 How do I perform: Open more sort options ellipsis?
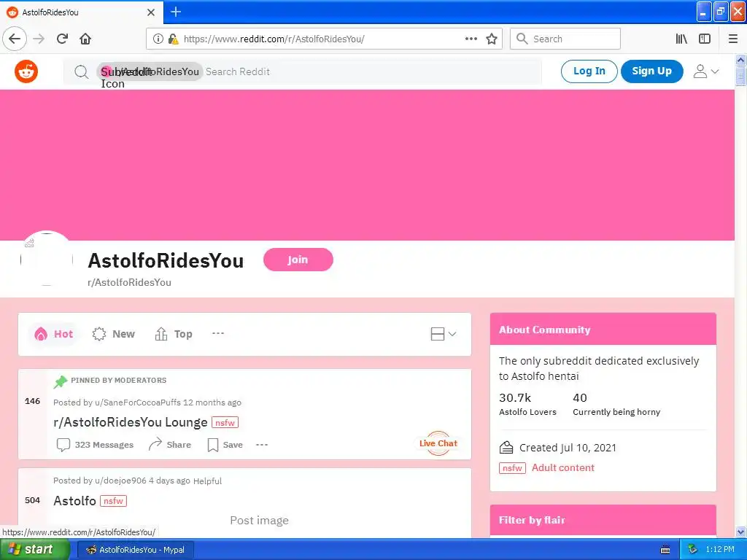click(x=217, y=333)
